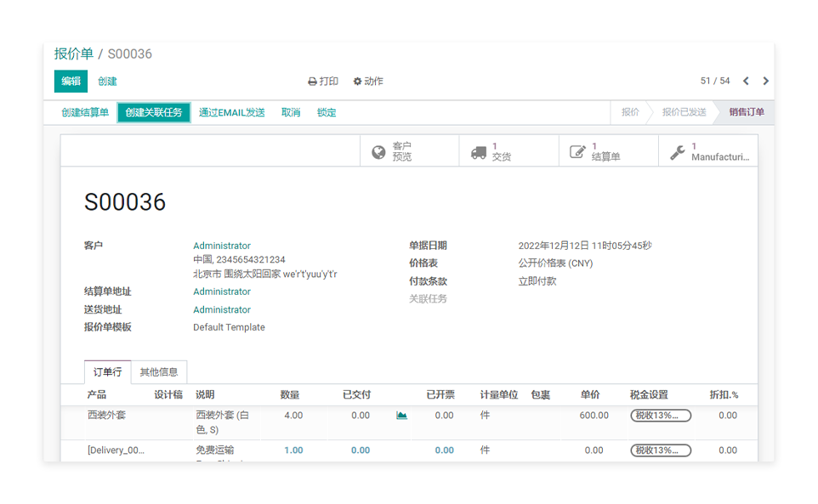Click the 编辑 edit button
The width and height of the screenshot is (818, 504).
[71, 82]
